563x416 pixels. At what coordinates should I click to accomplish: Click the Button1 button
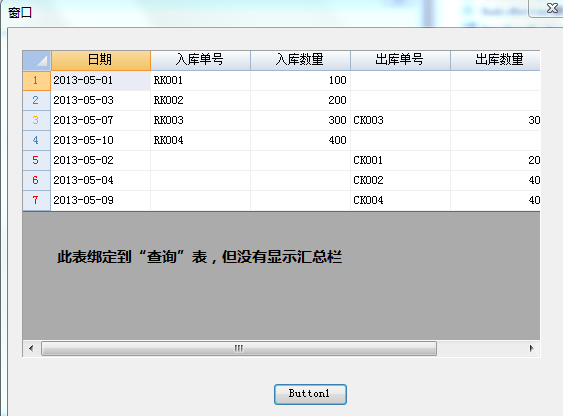[310, 394]
